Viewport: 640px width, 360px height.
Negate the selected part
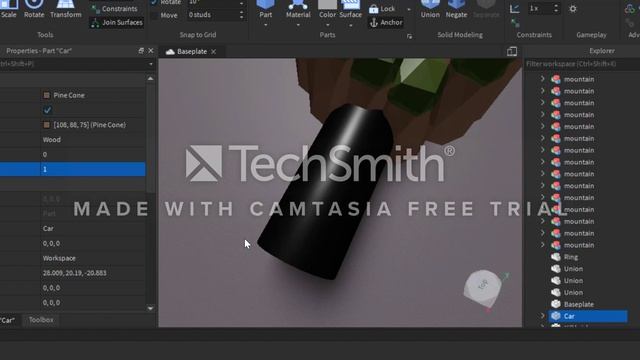(456, 9)
